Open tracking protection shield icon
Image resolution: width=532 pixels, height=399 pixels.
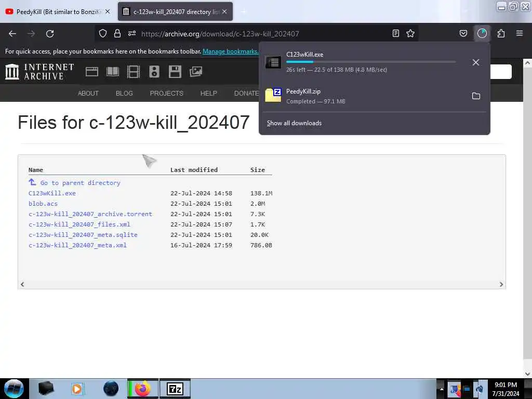(x=103, y=33)
